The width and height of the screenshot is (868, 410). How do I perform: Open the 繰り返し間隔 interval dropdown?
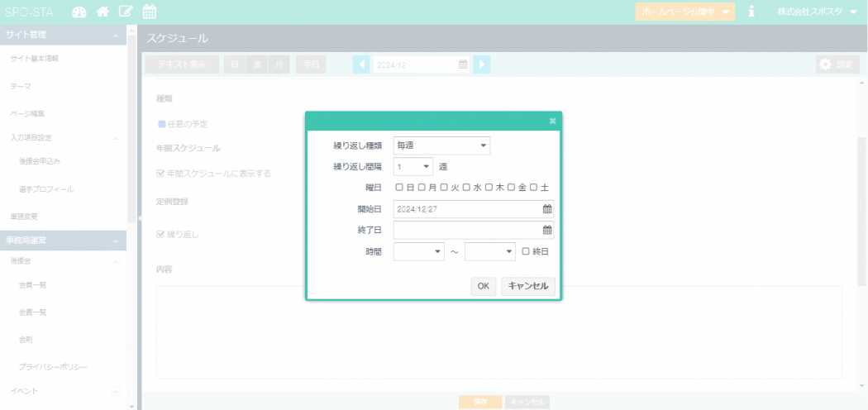click(x=413, y=166)
